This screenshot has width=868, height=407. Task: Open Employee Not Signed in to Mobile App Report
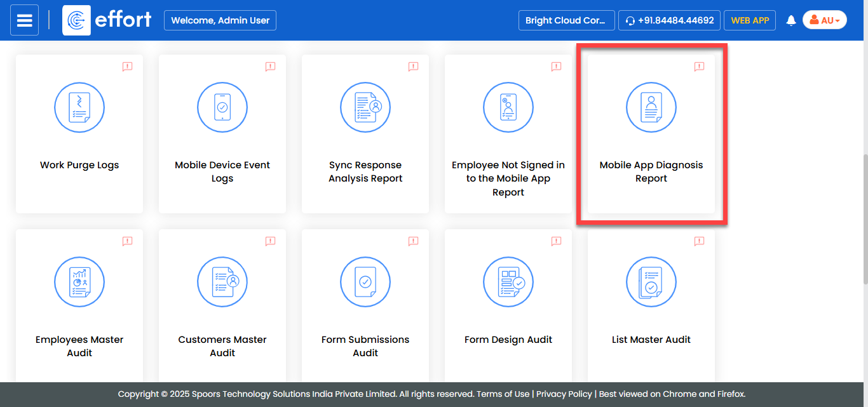coord(508,178)
